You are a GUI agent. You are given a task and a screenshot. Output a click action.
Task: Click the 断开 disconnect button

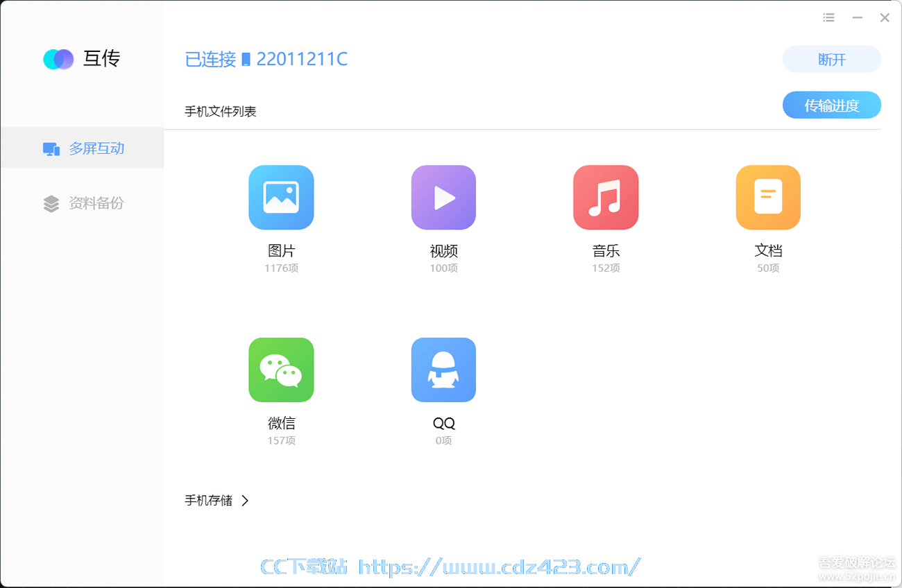(x=832, y=59)
